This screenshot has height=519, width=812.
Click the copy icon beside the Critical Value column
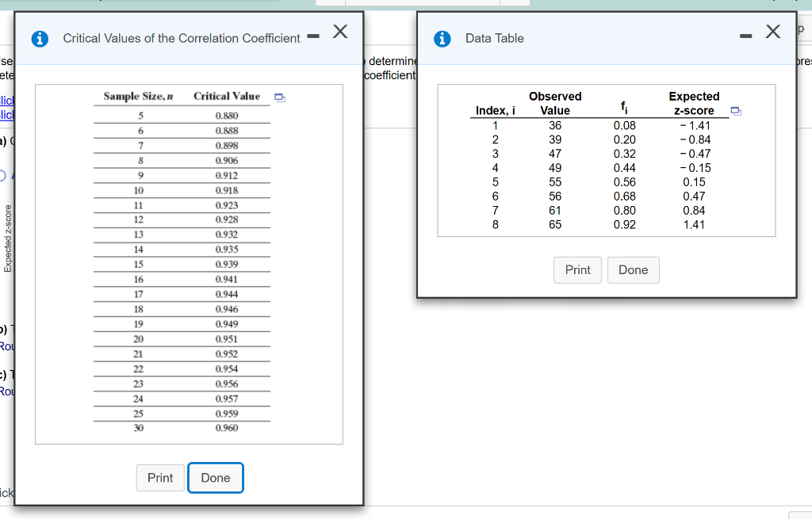click(279, 96)
